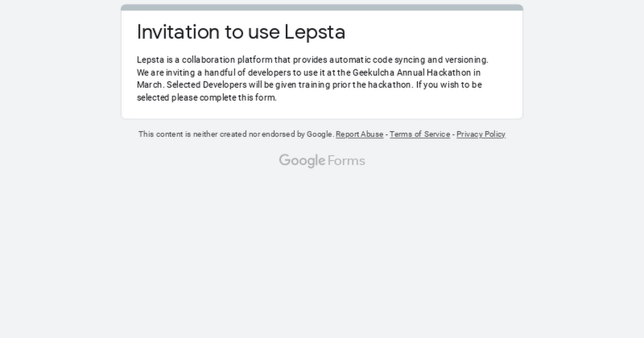The height and width of the screenshot is (338, 644).
Task: Click the word "Invitation" in the heading
Action: (x=178, y=32)
